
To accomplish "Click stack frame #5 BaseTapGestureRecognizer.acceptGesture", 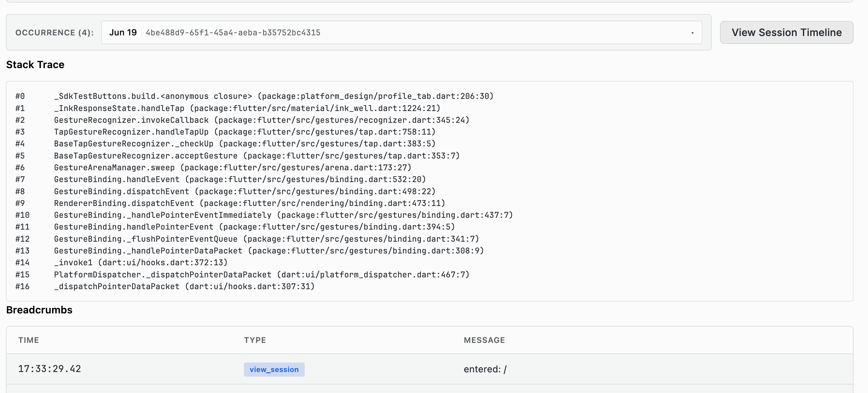I will 238,156.
